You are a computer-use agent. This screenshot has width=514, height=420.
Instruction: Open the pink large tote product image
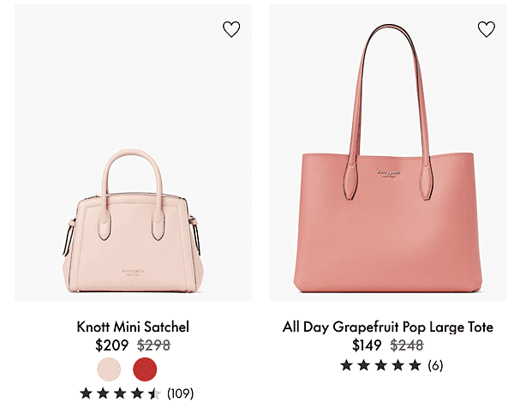tap(388, 153)
